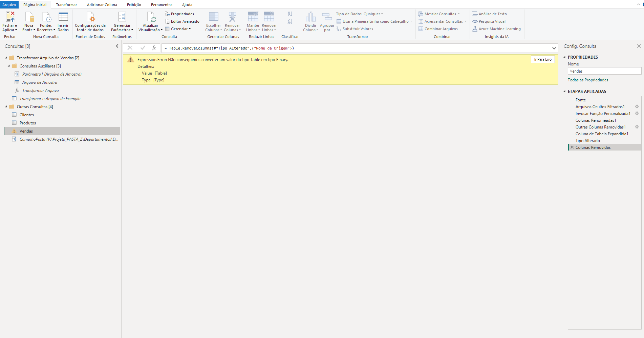The image size is (644, 338).
Task: Switch to the Ferramentas tab
Action: [x=162, y=5]
